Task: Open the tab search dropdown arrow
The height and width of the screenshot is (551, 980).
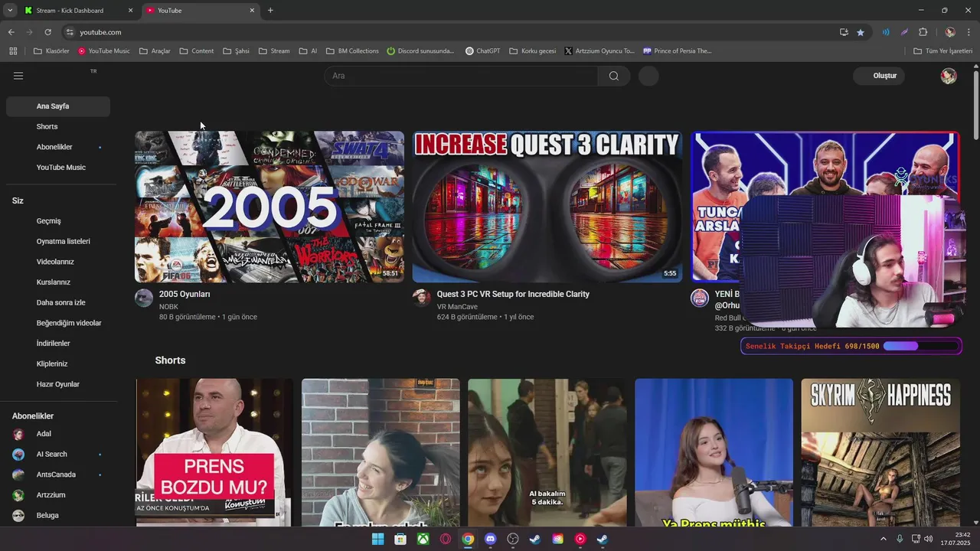Action: 10,11
